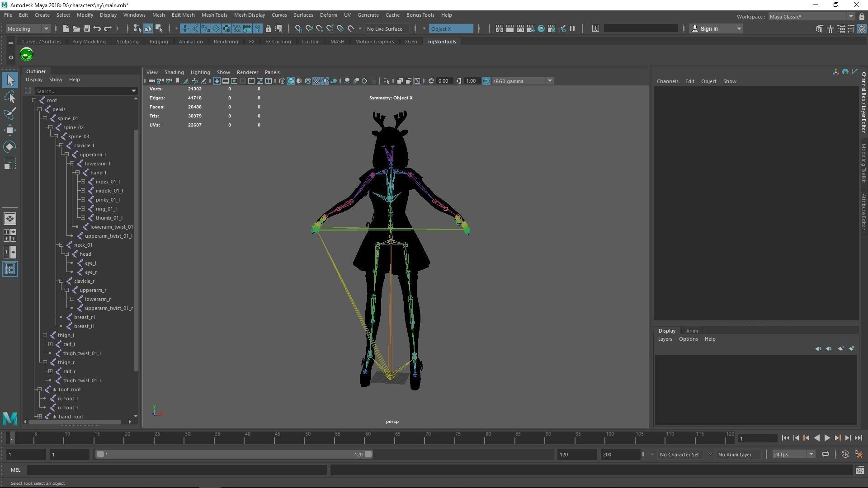
Task: Open the Mesh Tools menu
Action: (214, 15)
